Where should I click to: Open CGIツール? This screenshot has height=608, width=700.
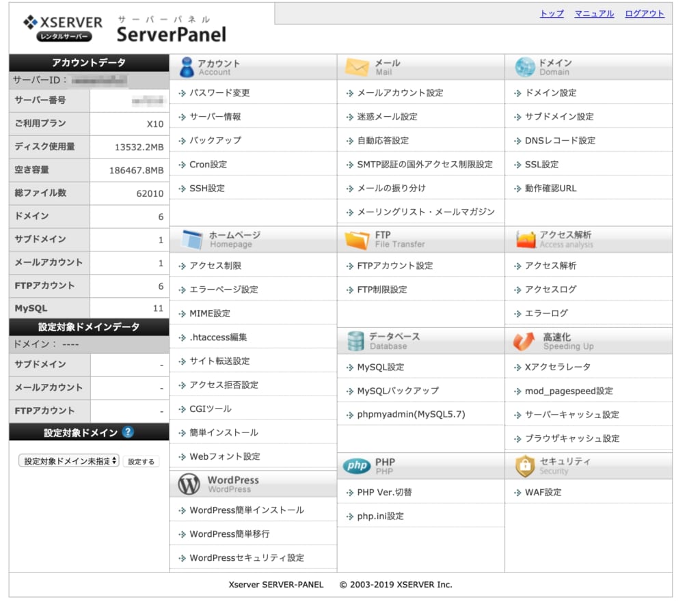coord(211,409)
